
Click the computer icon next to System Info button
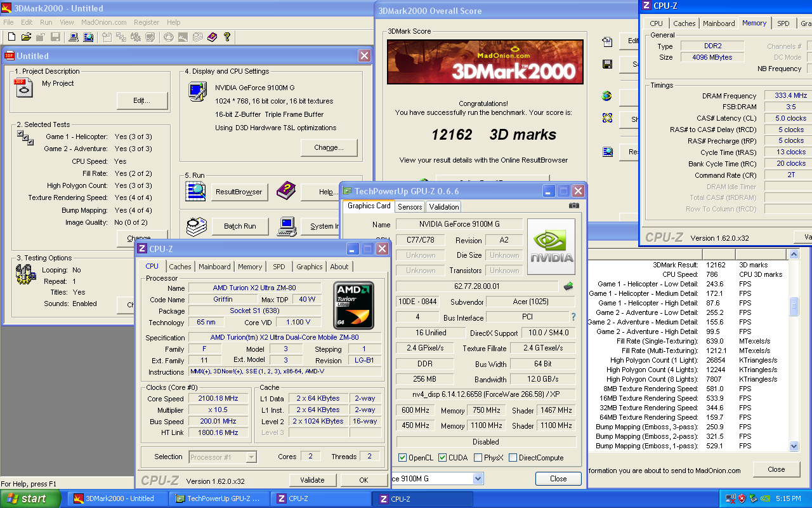coord(288,225)
